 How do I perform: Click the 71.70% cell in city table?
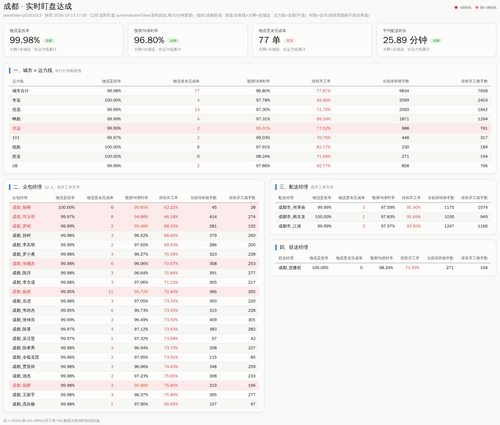pyautogui.click(x=323, y=109)
